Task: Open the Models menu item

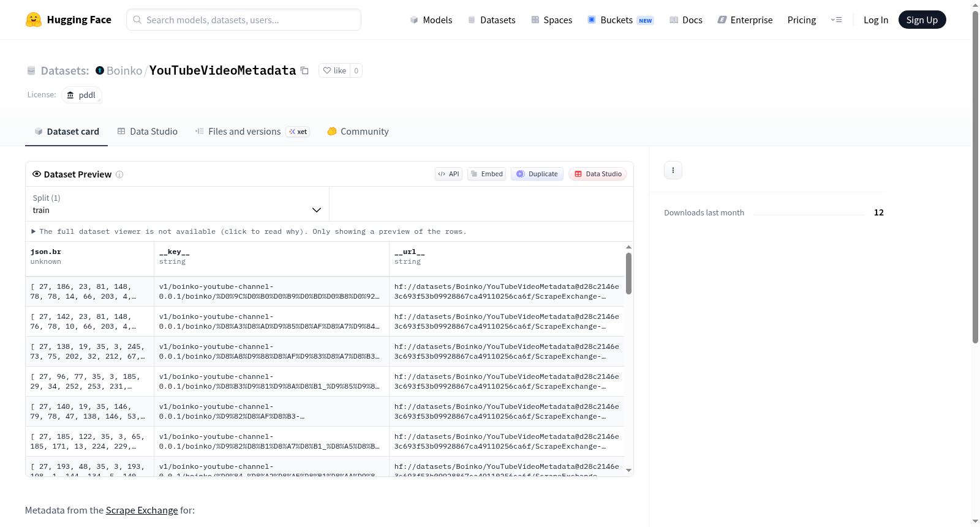Action: [431, 20]
